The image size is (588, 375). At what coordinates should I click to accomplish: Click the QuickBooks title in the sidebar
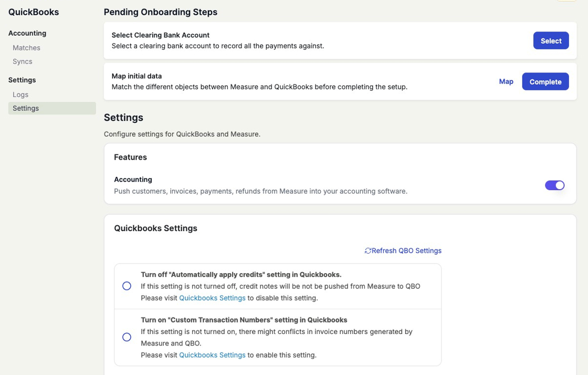point(34,12)
